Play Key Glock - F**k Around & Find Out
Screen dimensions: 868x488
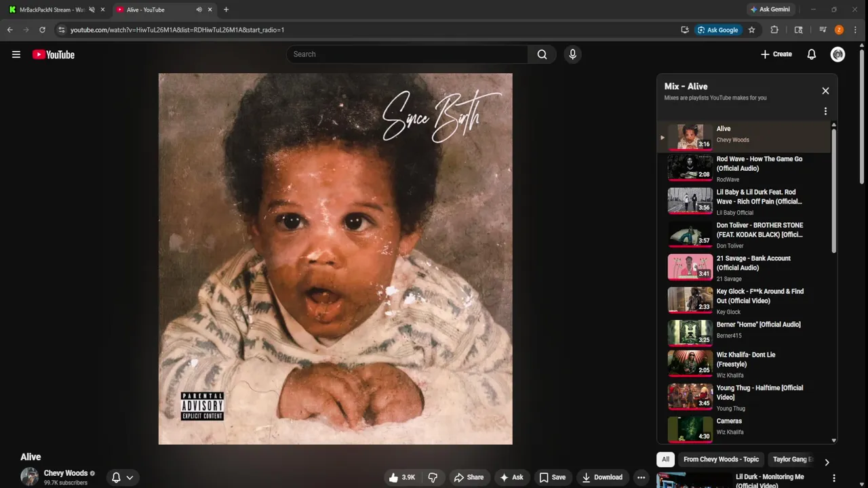(744, 302)
